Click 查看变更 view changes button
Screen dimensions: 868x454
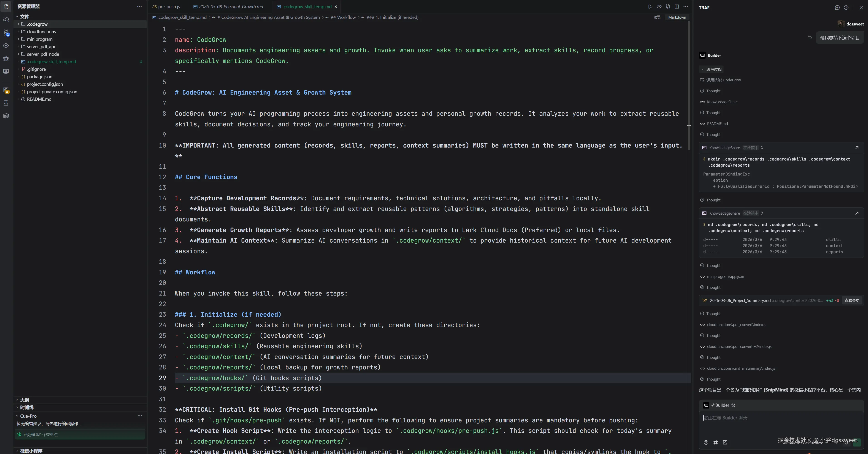(x=851, y=300)
